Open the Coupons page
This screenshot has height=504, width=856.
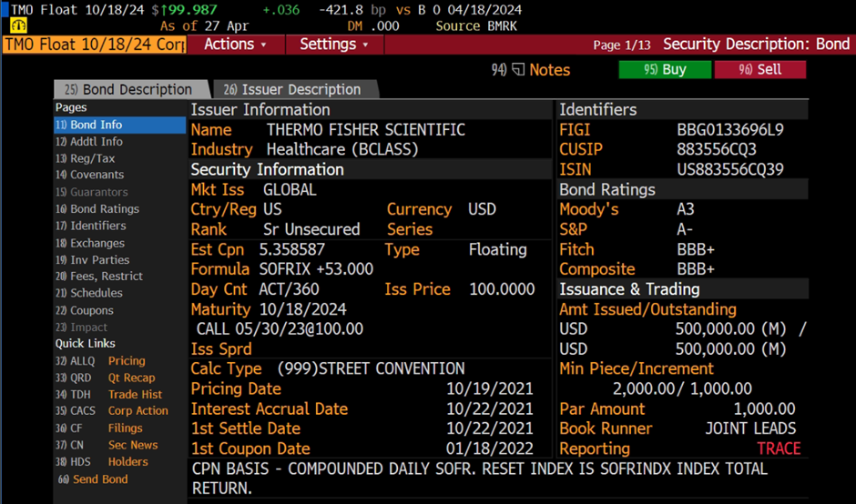85,310
